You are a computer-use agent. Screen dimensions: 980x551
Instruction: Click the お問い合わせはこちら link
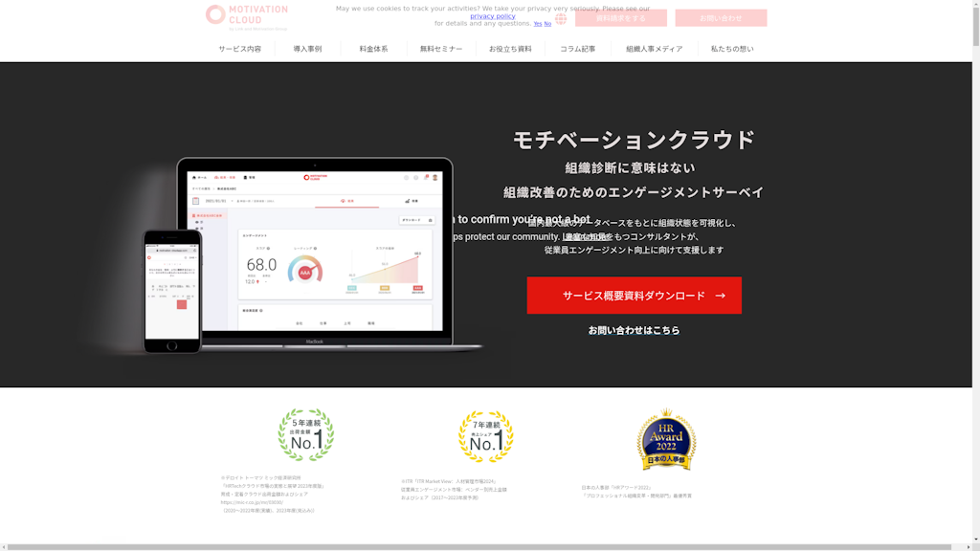tap(635, 330)
